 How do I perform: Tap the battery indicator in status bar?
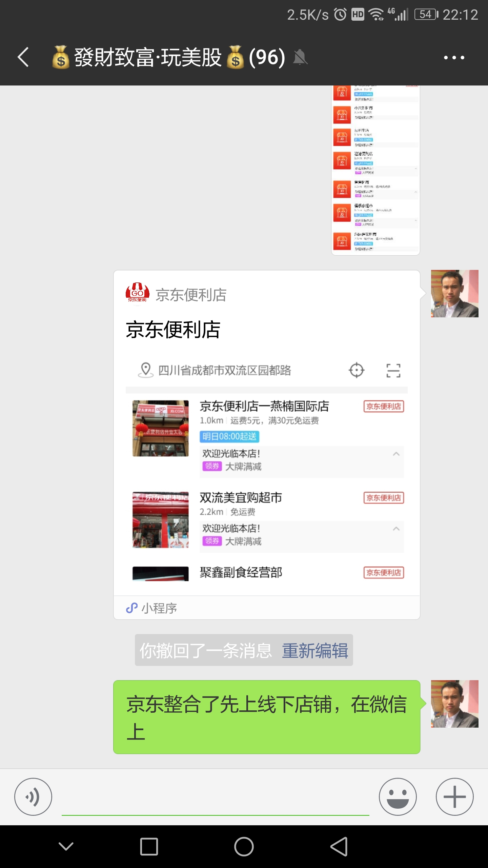point(426,15)
